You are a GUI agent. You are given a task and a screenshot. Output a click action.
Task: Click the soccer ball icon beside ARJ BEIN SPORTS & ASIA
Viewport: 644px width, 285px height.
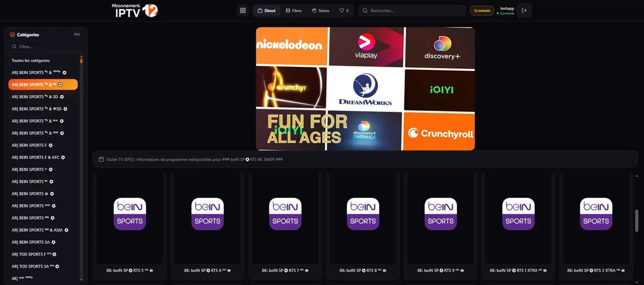click(66, 230)
